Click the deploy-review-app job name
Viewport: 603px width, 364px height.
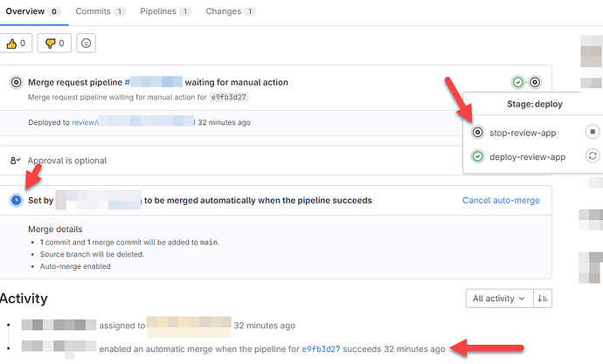[527, 157]
